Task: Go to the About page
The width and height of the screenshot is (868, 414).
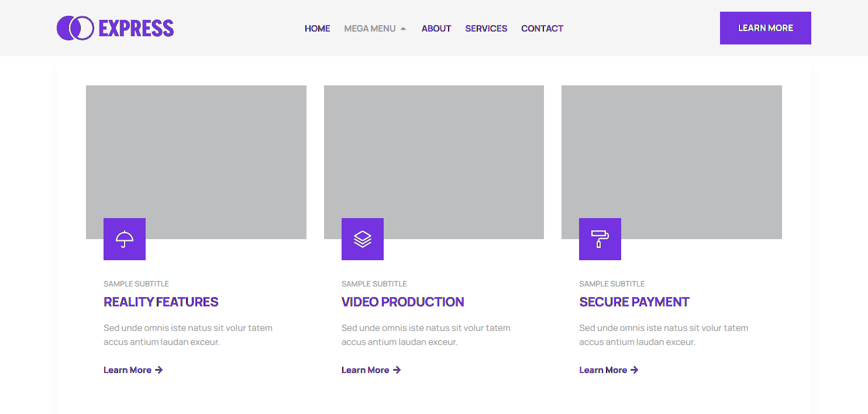Action: point(436,29)
